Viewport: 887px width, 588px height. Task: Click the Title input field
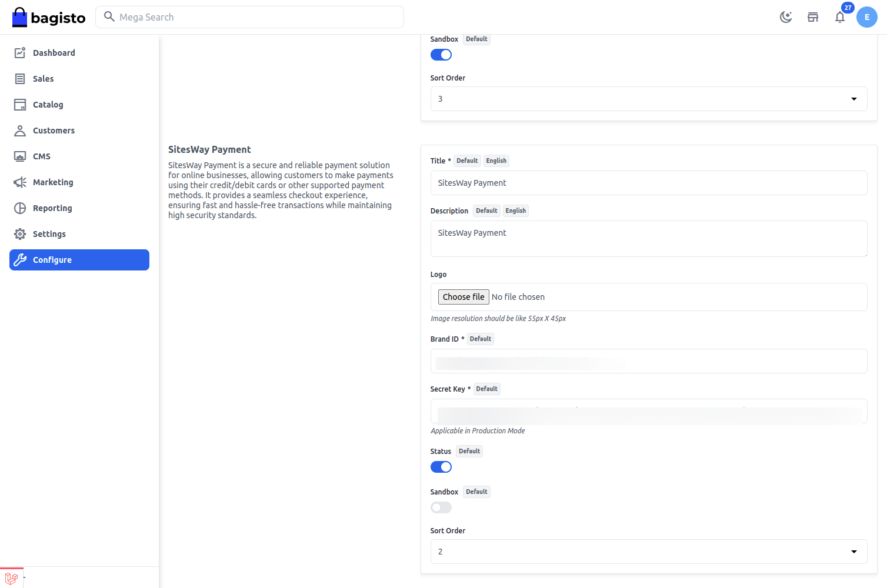click(x=649, y=183)
